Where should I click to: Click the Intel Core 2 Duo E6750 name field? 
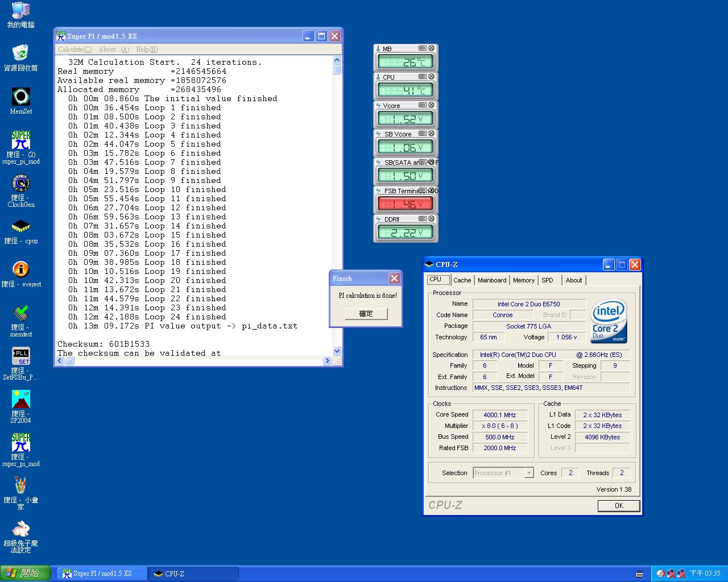[x=529, y=304]
